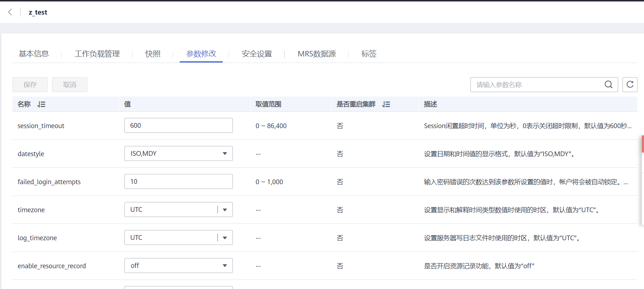Click the timezone parameter name

coord(31,210)
